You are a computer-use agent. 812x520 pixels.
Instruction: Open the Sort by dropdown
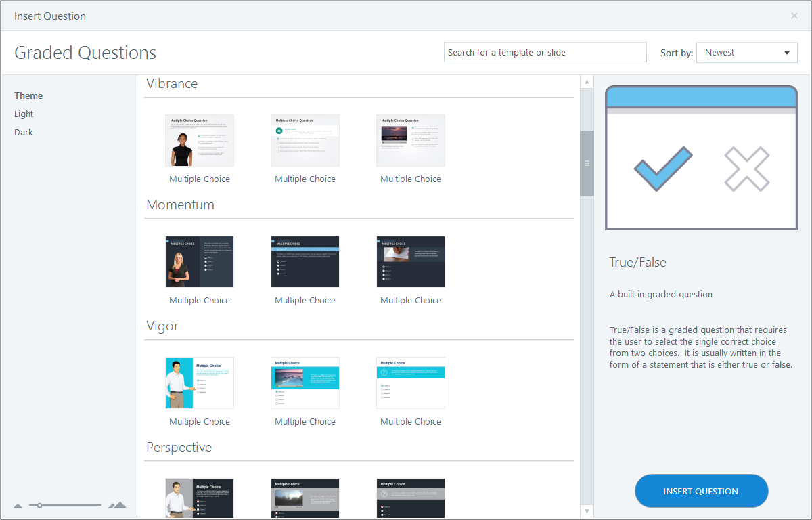(747, 52)
